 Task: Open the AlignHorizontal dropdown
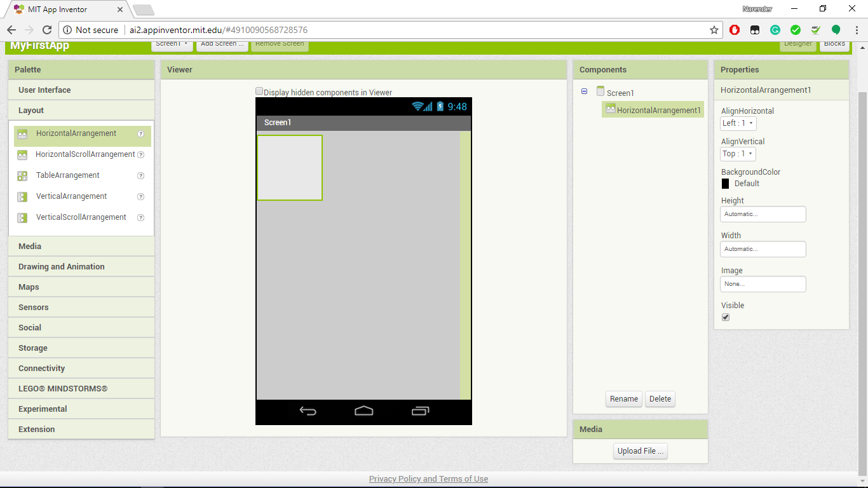(738, 123)
